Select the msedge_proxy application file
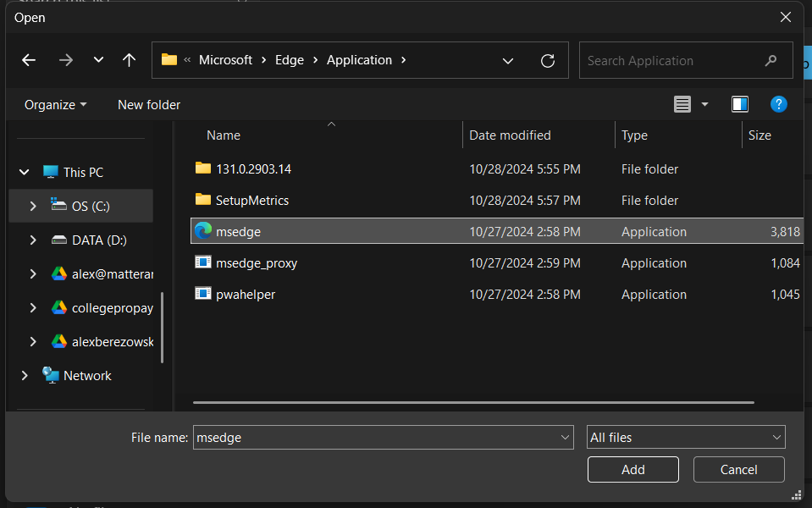The image size is (812, 508). tap(256, 262)
